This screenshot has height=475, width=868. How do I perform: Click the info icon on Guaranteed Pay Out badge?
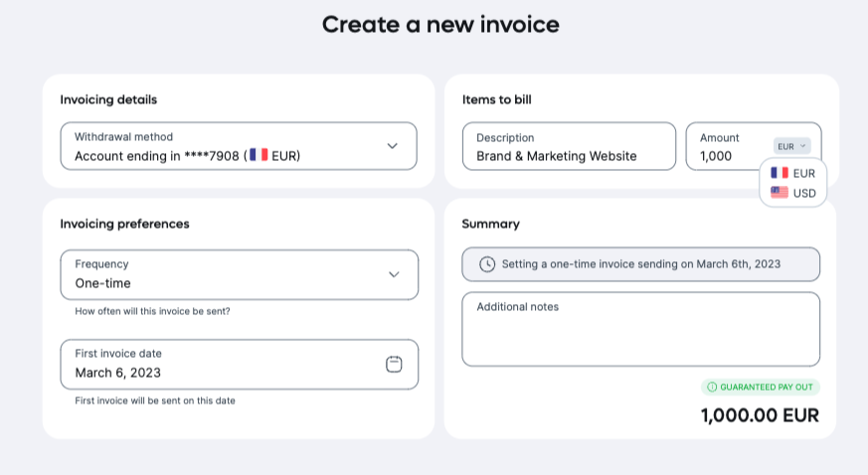(x=712, y=388)
